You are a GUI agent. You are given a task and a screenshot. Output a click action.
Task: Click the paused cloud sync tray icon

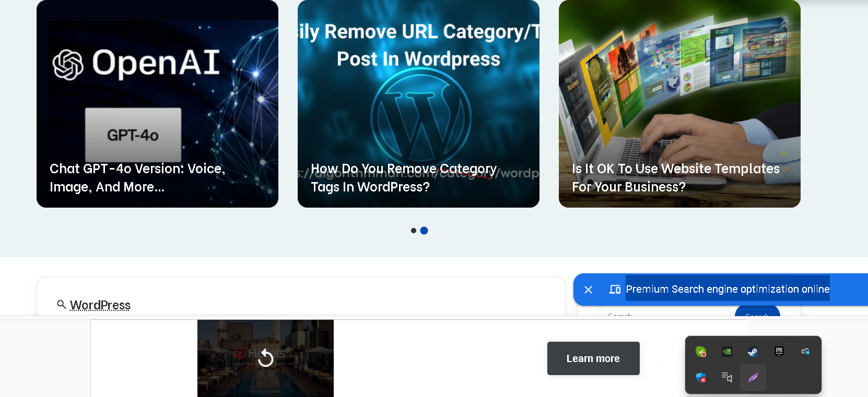(805, 352)
